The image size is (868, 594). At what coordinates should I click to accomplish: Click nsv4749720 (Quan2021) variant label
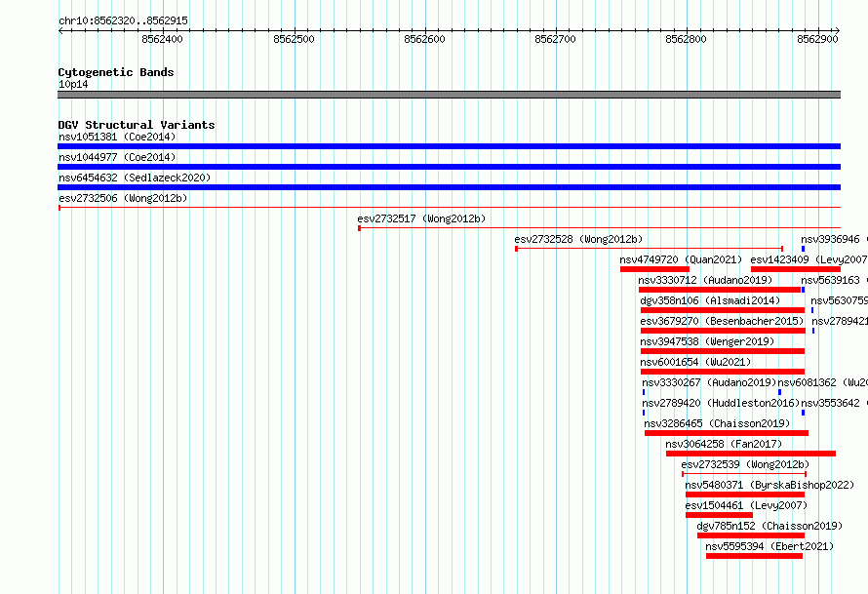point(681,259)
